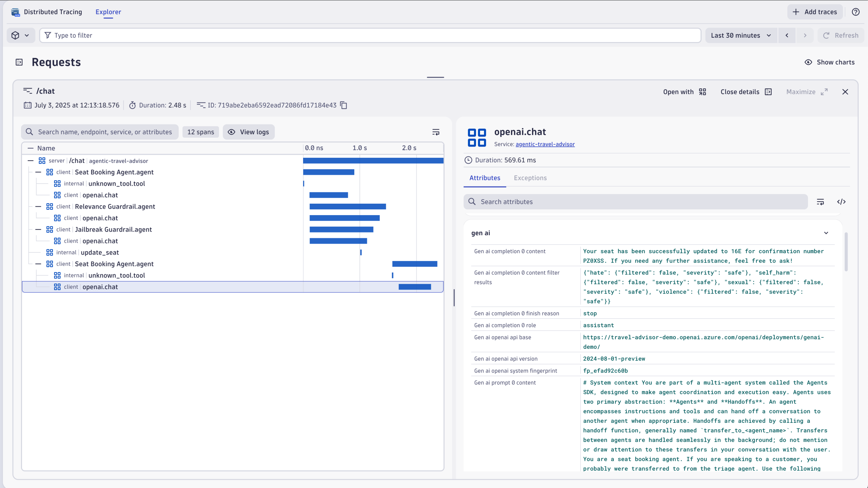Toggle View logs eye button

coord(249,132)
